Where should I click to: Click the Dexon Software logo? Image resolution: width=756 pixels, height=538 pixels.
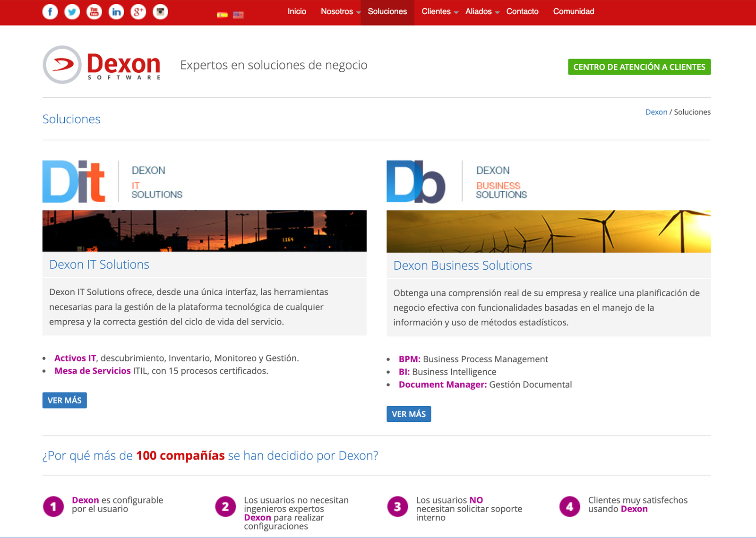pyautogui.click(x=102, y=65)
